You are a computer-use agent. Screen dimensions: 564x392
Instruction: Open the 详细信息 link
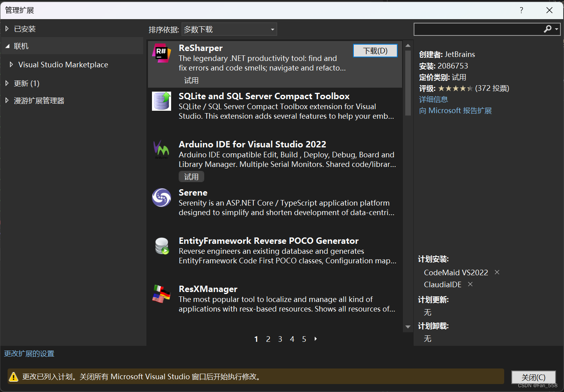pyautogui.click(x=434, y=99)
